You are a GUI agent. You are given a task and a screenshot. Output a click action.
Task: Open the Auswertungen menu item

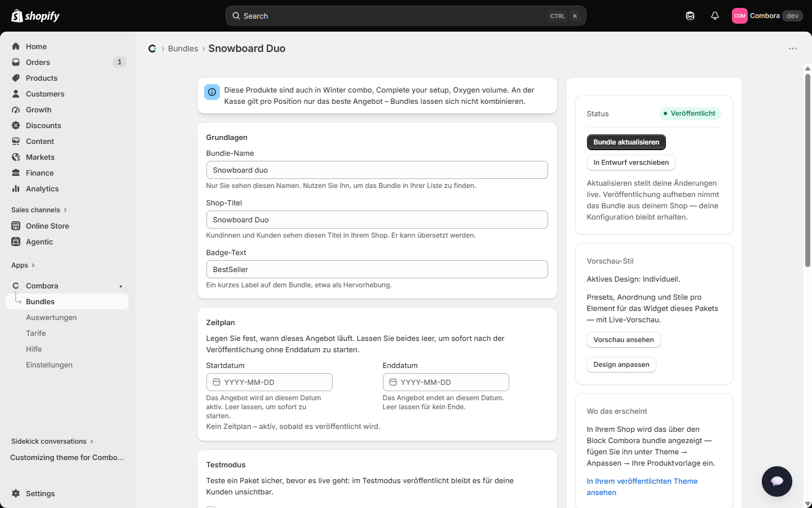point(51,317)
